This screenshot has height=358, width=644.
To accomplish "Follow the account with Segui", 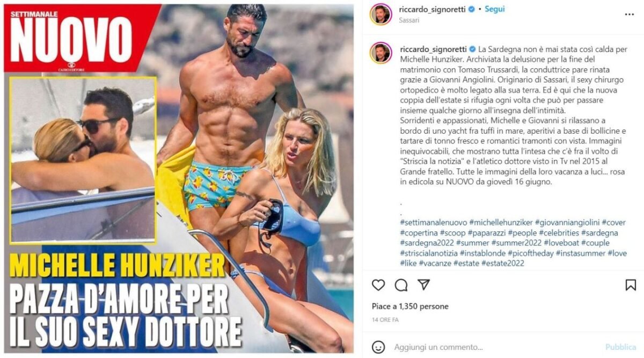I will [x=495, y=9].
